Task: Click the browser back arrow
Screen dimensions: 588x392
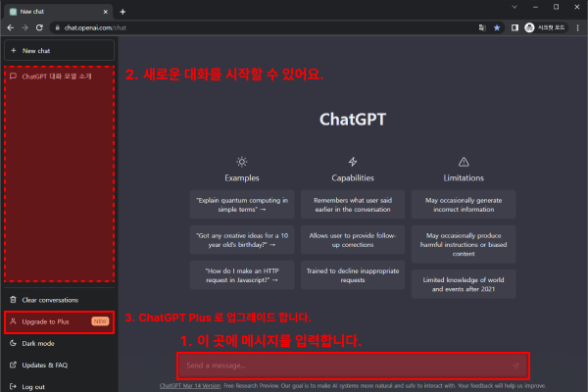Action: [x=11, y=27]
